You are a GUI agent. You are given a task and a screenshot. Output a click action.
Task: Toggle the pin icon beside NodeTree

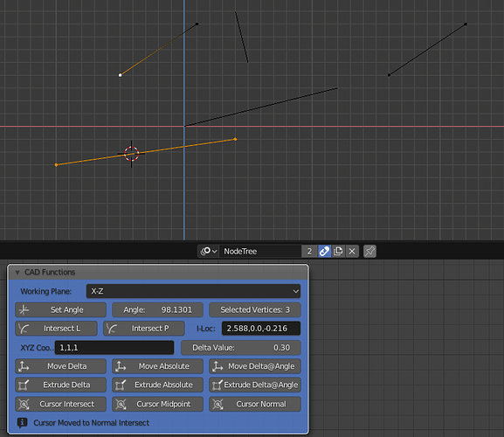click(369, 251)
